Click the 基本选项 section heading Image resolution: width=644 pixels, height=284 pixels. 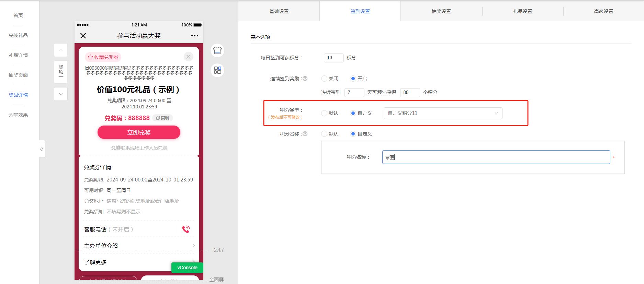click(260, 37)
